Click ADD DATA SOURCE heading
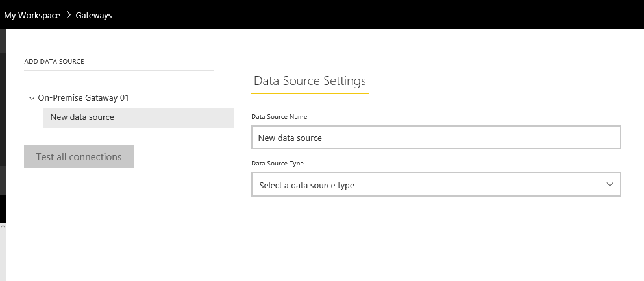Viewport: 644px width, 281px height. pos(55,61)
